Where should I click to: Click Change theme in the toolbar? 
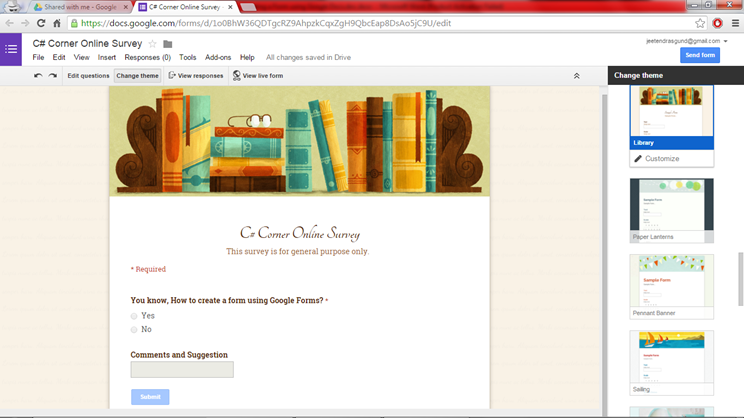click(138, 75)
